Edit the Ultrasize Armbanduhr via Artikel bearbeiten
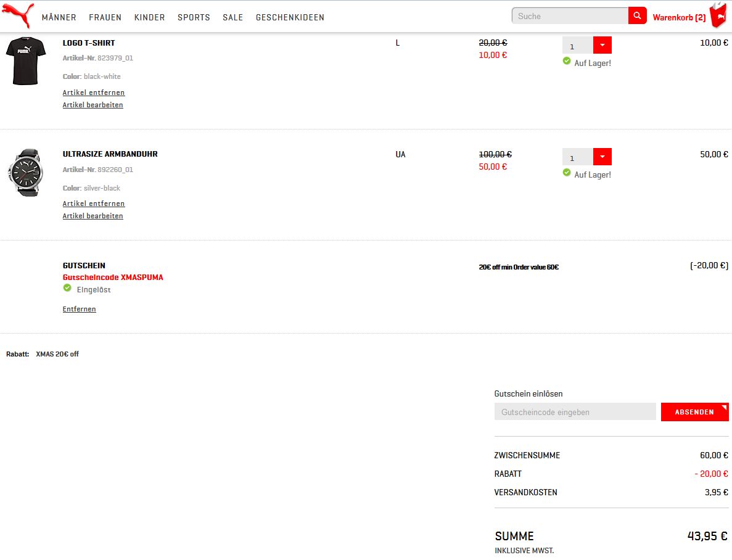Screen dimensions: 732x560 (x=93, y=216)
